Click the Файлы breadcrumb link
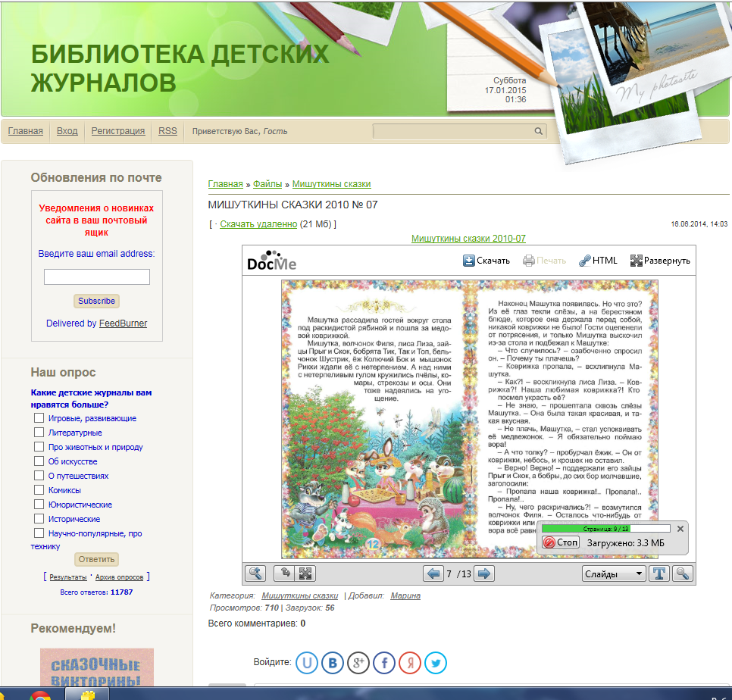Image resolution: width=732 pixels, height=700 pixels. (x=267, y=184)
